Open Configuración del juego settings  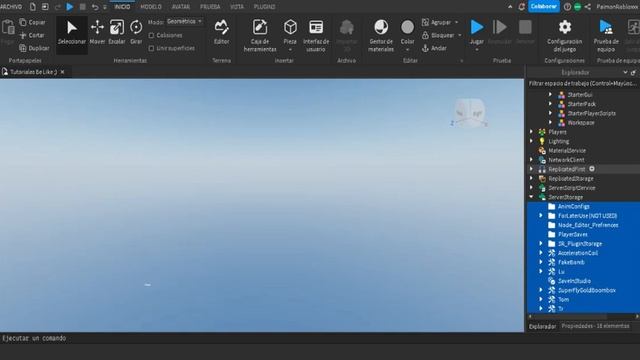click(565, 36)
